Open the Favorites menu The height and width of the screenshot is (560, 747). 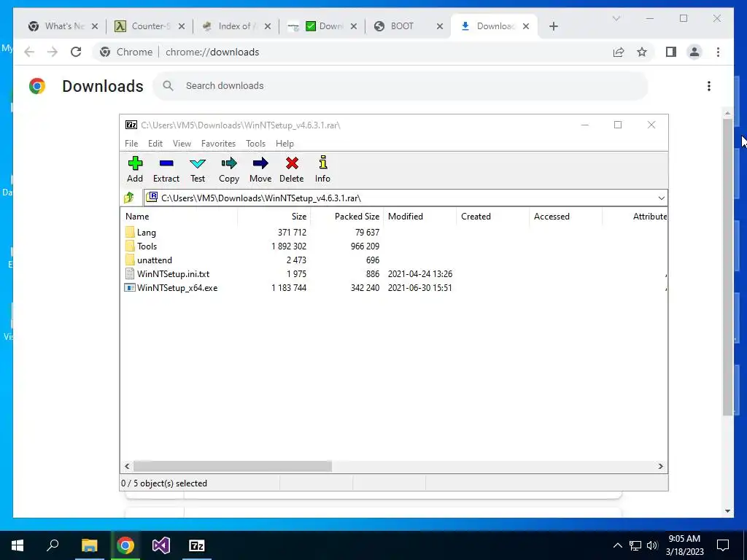point(218,144)
